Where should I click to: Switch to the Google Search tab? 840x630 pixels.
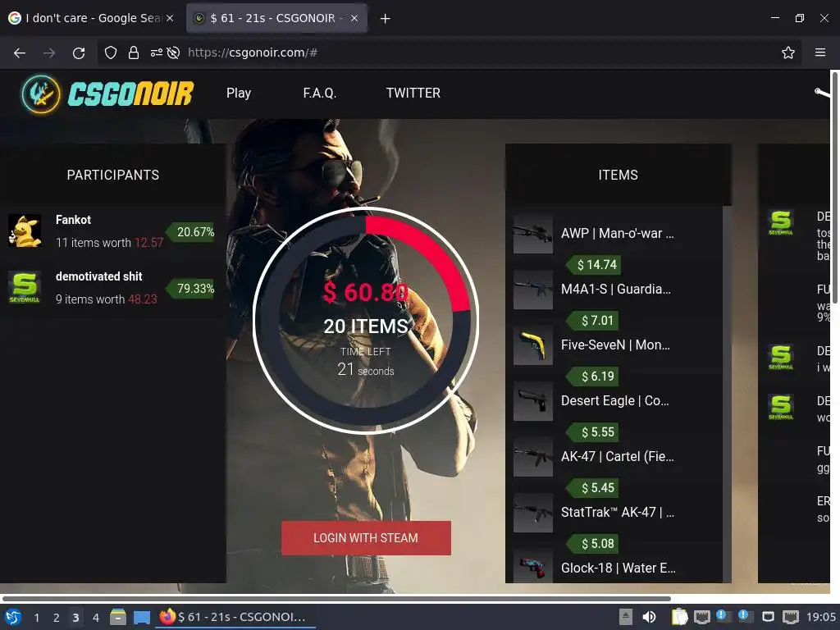coord(91,18)
